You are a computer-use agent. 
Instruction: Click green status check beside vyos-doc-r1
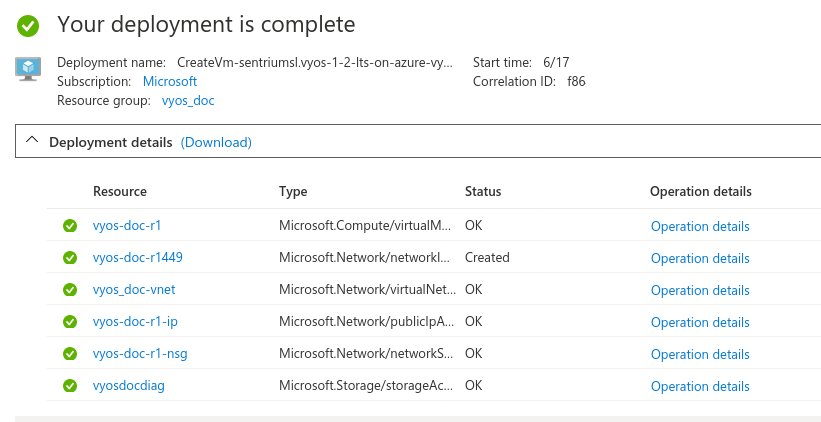point(70,226)
